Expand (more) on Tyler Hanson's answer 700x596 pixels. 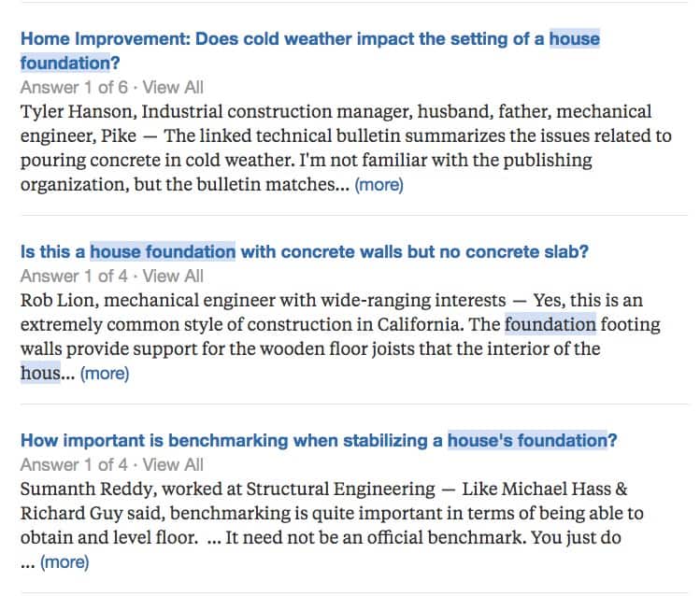point(379,185)
